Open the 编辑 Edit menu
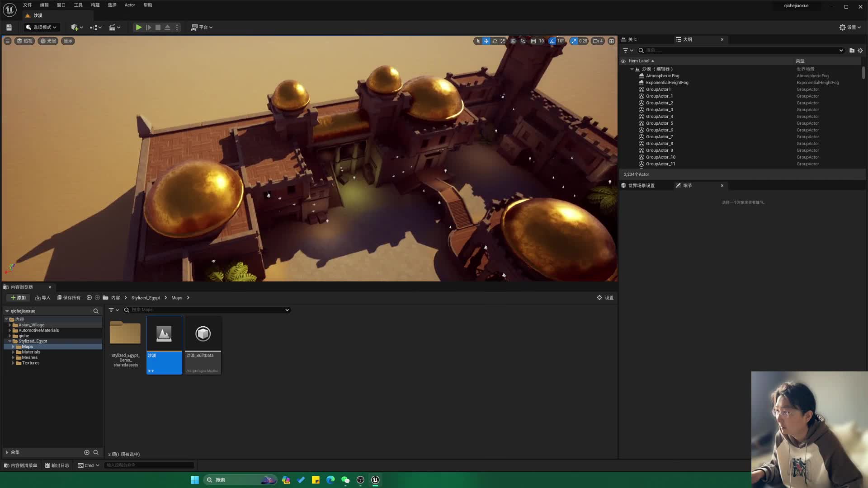 44,5
